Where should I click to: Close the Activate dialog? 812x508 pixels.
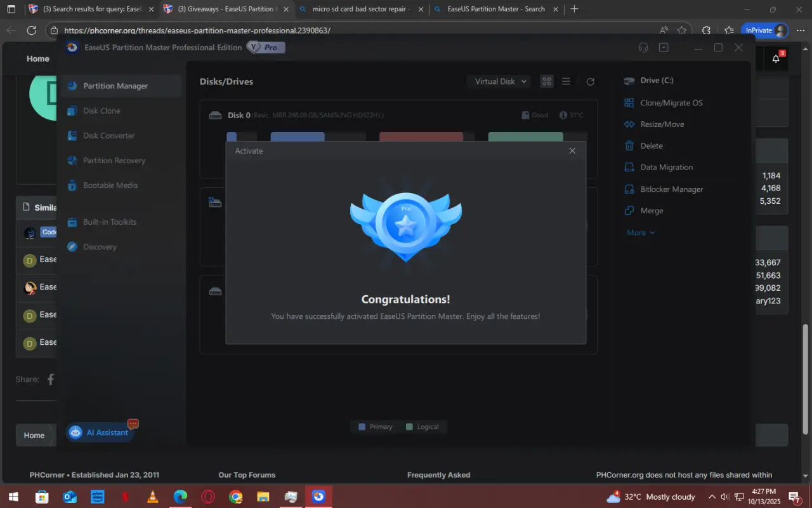tap(572, 150)
